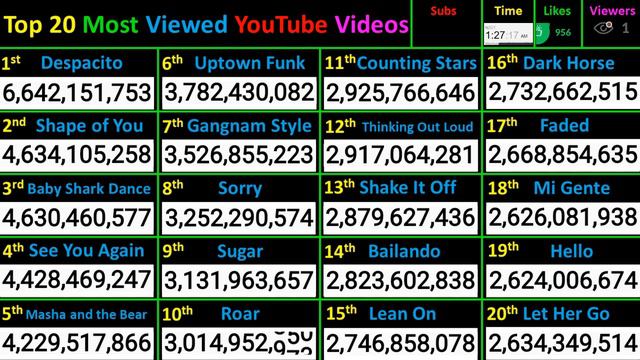Select the Bailando title
Viewport: 640px width, 360px height.
click(404, 251)
